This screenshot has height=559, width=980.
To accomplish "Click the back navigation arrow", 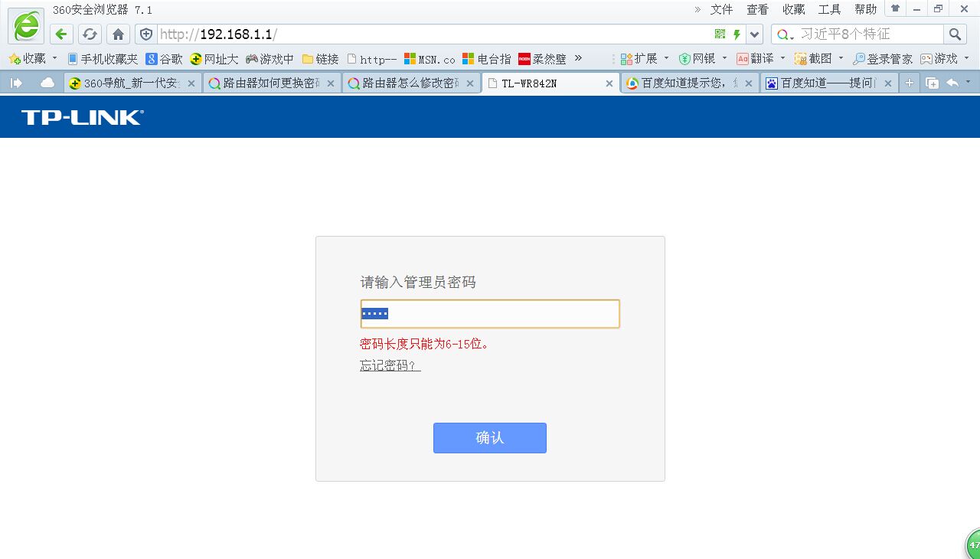I will pos(61,34).
